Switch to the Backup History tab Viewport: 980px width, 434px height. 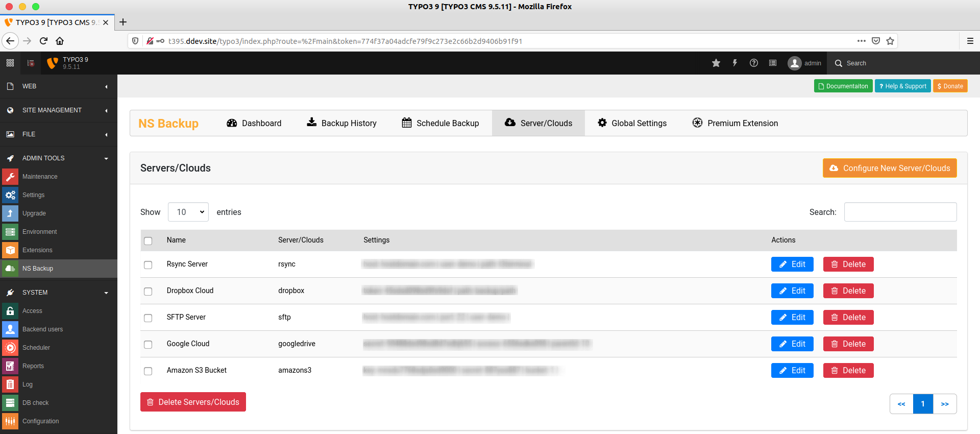point(341,123)
